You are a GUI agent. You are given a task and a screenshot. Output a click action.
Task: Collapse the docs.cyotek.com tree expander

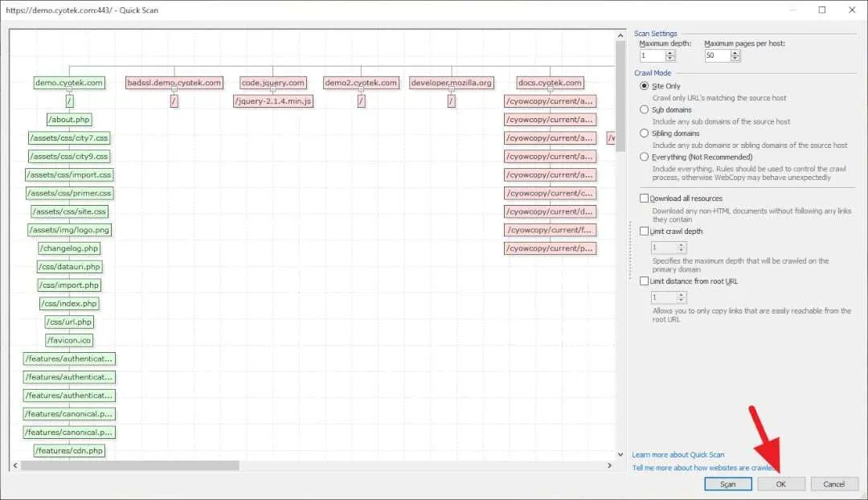coord(550,90)
